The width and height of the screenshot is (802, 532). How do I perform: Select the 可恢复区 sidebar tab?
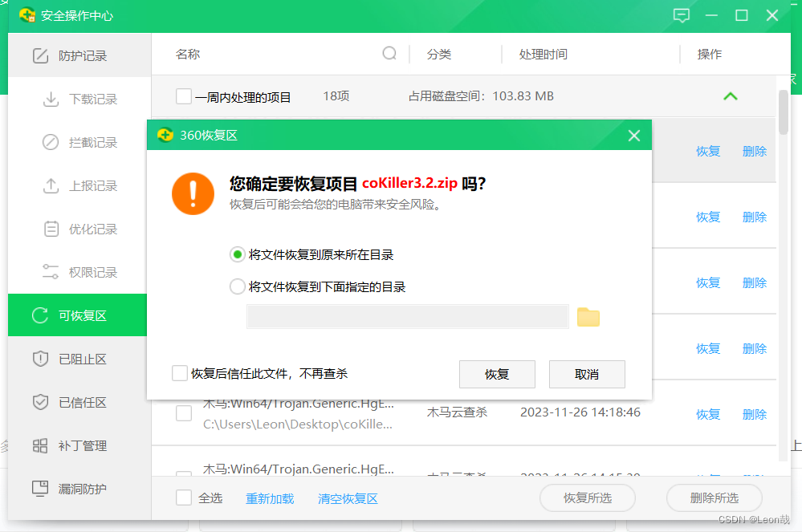click(x=77, y=315)
